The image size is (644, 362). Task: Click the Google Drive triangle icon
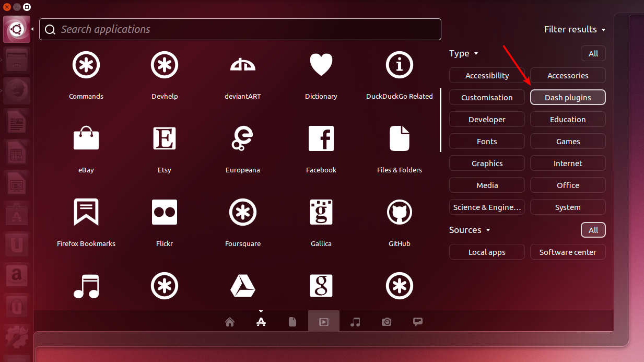tap(243, 286)
